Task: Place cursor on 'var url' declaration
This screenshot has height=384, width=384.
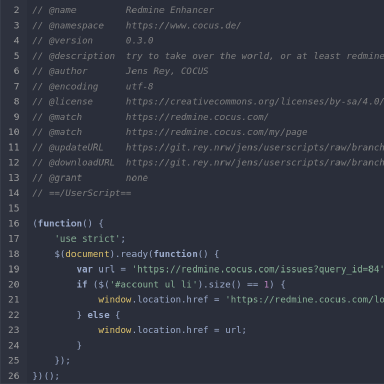Action: (x=95, y=269)
